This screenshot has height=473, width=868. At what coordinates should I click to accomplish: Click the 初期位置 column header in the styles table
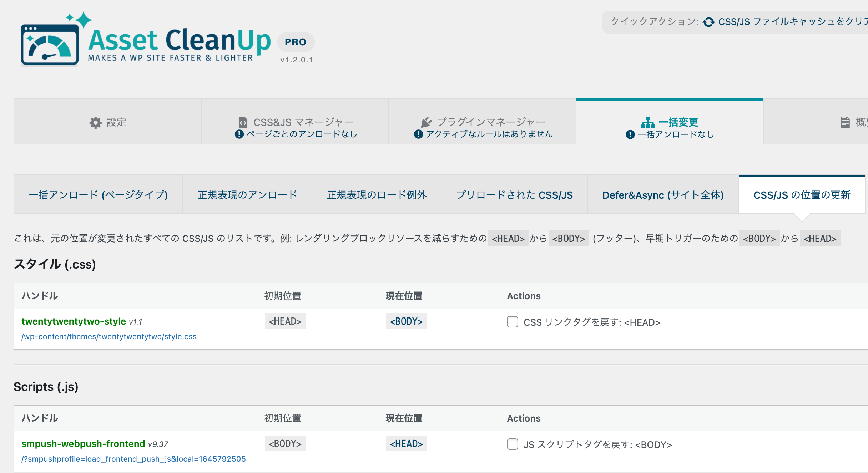283,296
